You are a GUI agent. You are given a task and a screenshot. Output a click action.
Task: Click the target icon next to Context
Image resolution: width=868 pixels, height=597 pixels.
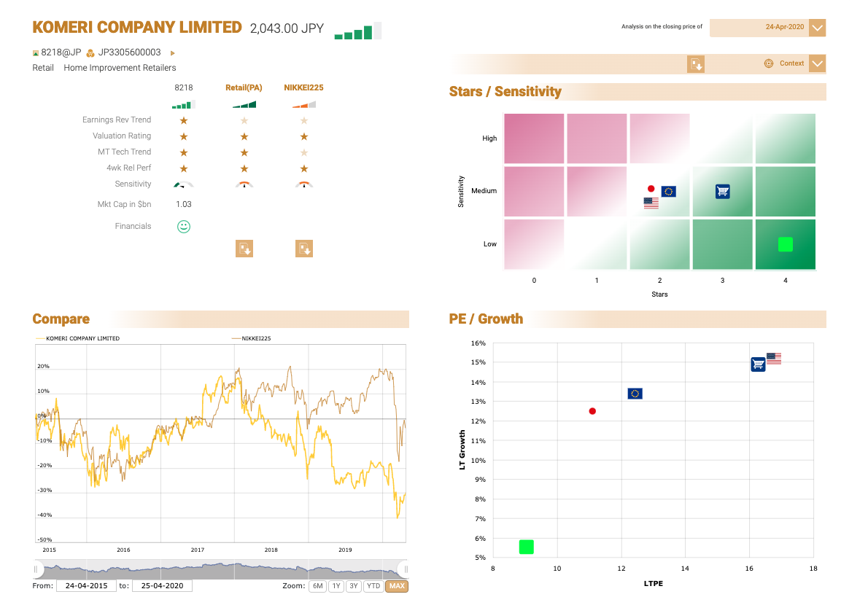768,63
